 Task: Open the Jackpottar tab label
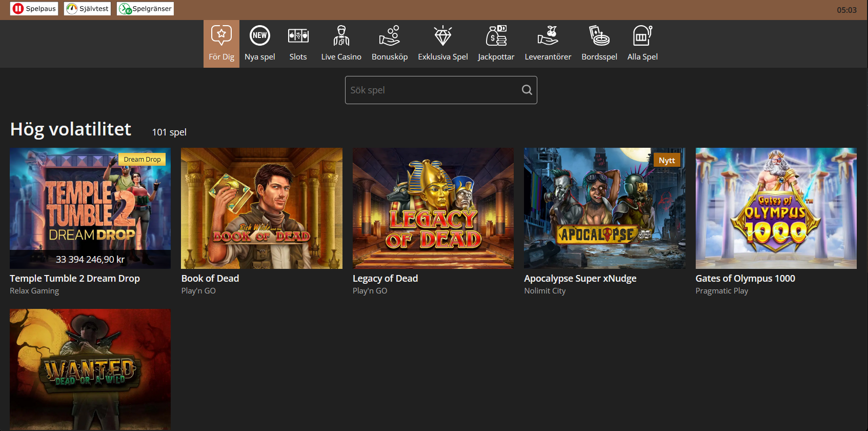tap(496, 57)
